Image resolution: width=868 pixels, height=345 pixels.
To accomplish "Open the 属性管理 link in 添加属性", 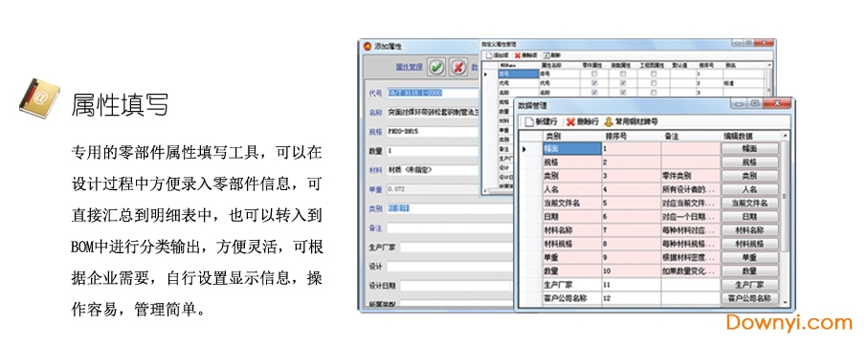I will 409,67.
